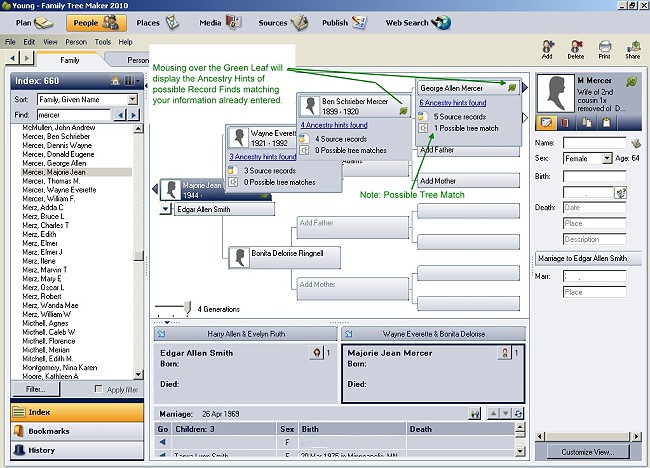Click the Print icon
This screenshot has width=650, height=468.
pyautogui.click(x=604, y=49)
